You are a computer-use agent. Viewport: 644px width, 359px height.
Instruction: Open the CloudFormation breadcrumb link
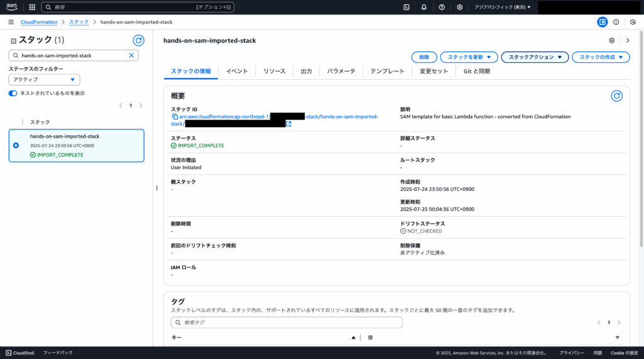[x=39, y=22]
